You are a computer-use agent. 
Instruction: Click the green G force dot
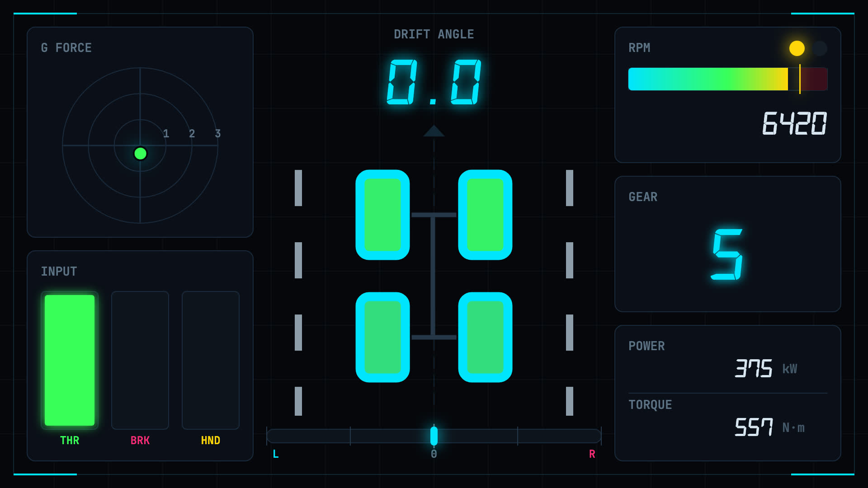point(141,154)
